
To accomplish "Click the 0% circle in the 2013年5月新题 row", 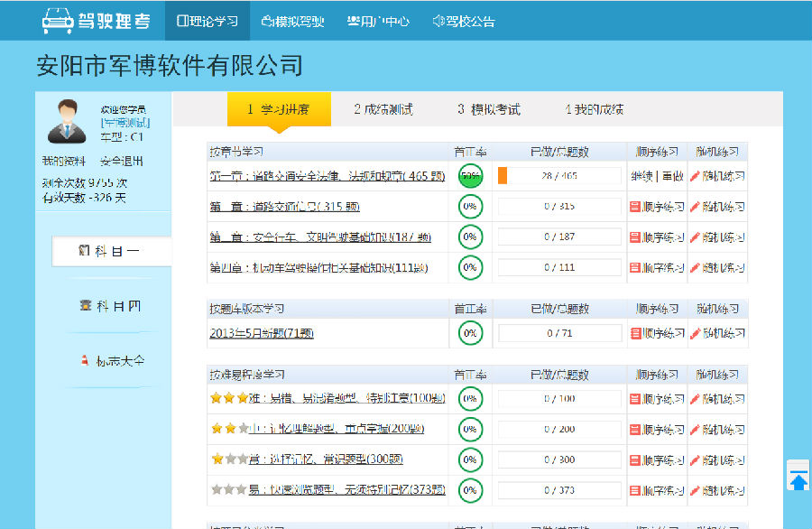I will click(x=470, y=333).
